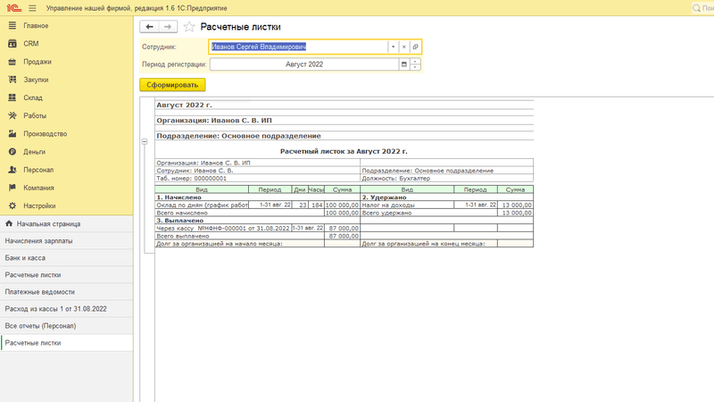The height and width of the screenshot is (402, 714).
Task: Expand the Сотрудник dropdown list
Action: pos(393,47)
